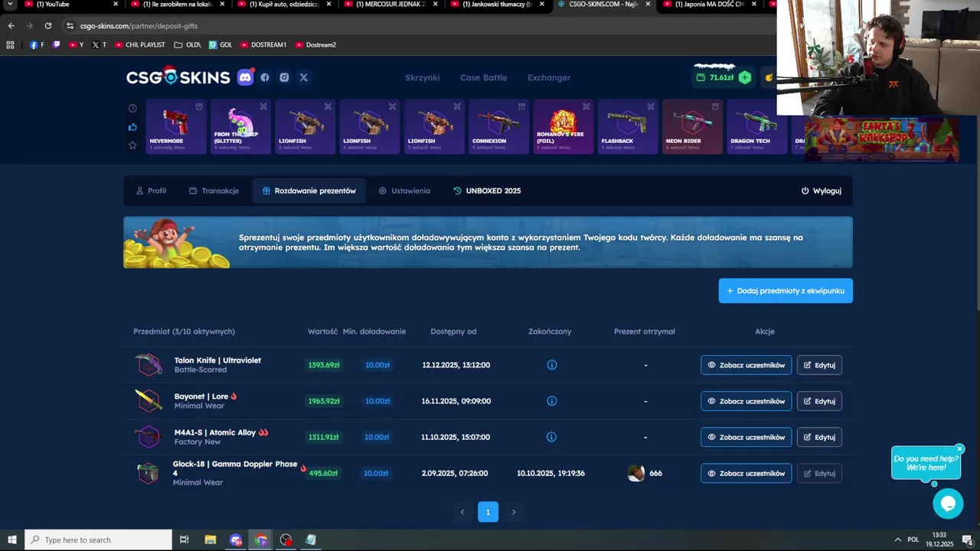Viewport: 980px width, 551px height.
Task: Click the Glock-18 Gamma Doppler item image
Action: (149, 473)
